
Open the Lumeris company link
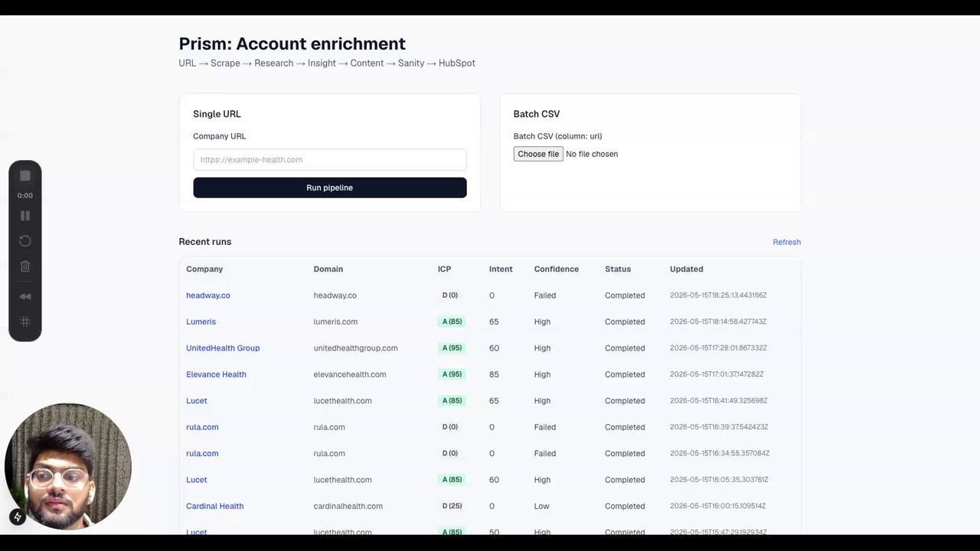[201, 321]
